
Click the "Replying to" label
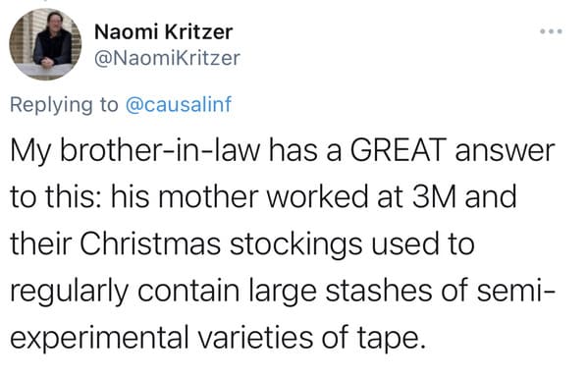coord(64,105)
